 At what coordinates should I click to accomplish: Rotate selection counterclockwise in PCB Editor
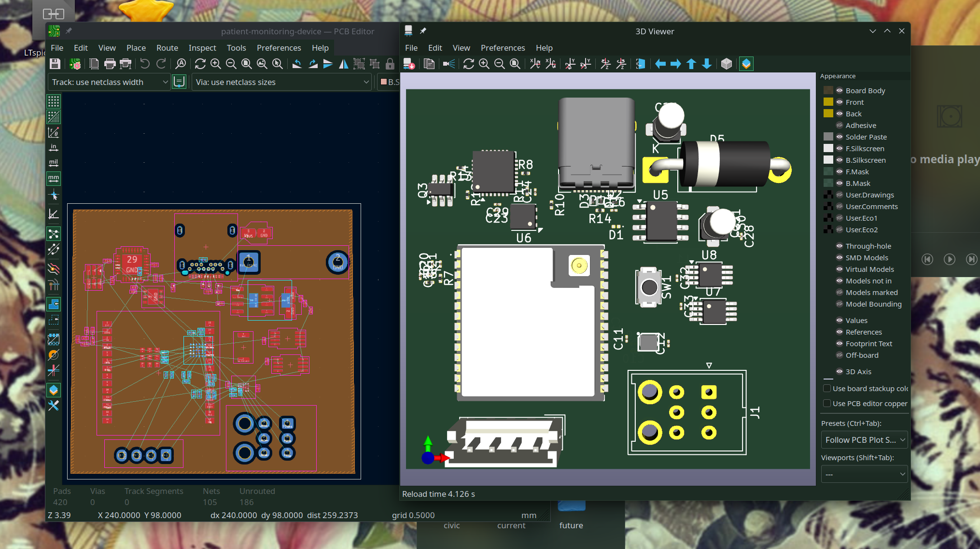coord(297,64)
